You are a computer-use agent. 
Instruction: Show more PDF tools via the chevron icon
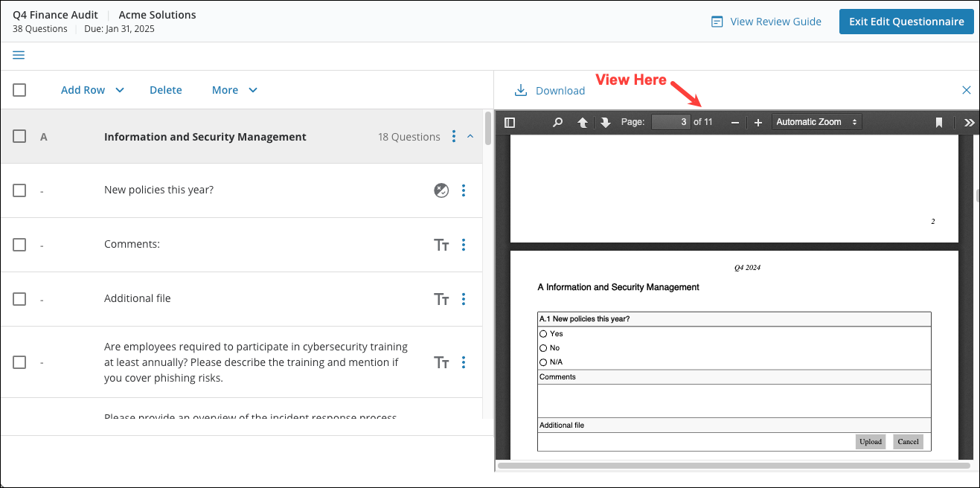pyautogui.click(x=970, y=122)
